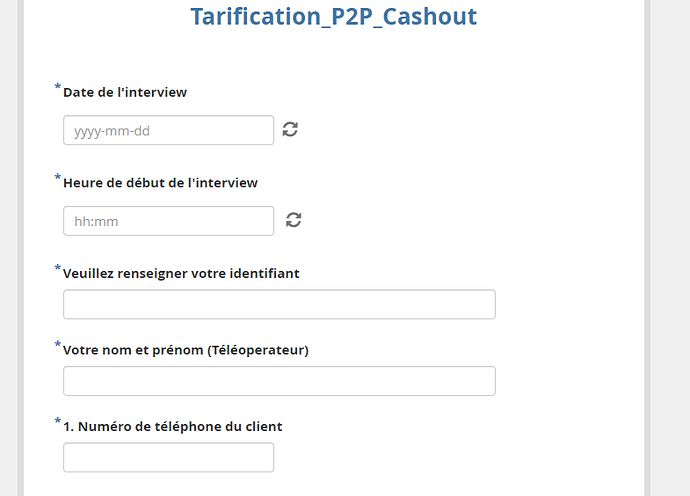Focus the yyyy-mm-dd date input
The width and height of the screenshot is (690, 496).
tap(168, 130)
